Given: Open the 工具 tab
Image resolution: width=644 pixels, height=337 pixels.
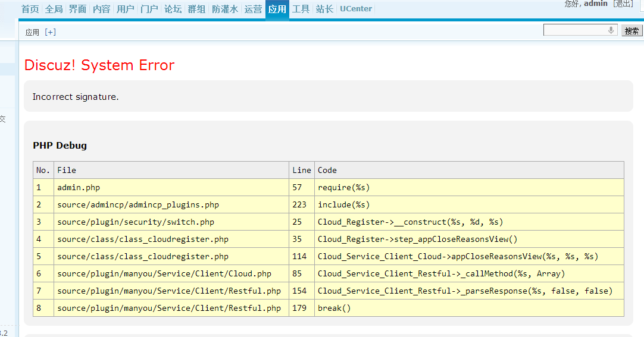Looking at the screenshot, I should [x=301, y=9].
